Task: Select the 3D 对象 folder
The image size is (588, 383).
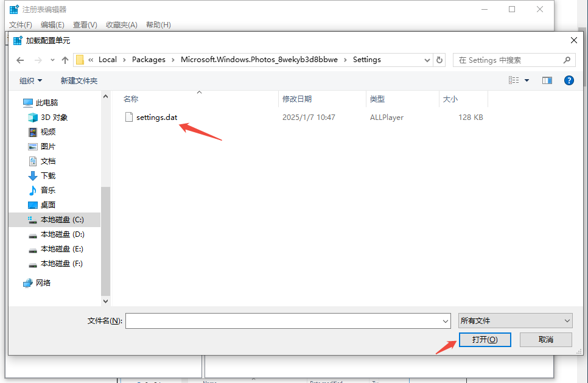Action: [54, 118]
